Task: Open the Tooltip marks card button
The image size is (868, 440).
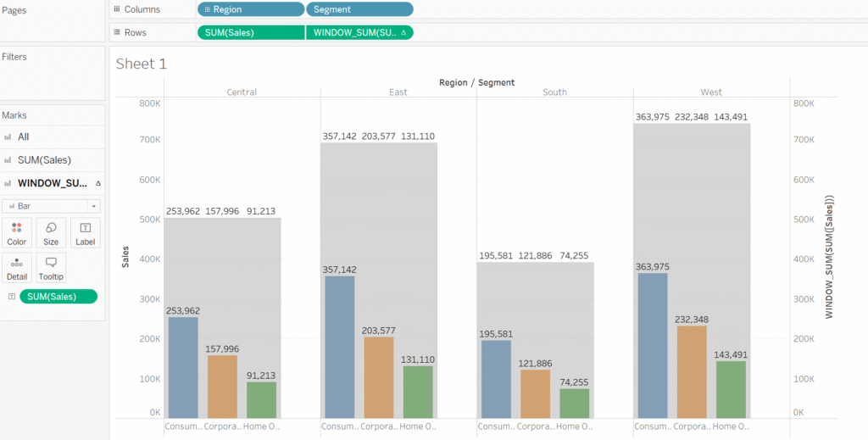Action: coord(51,268)
